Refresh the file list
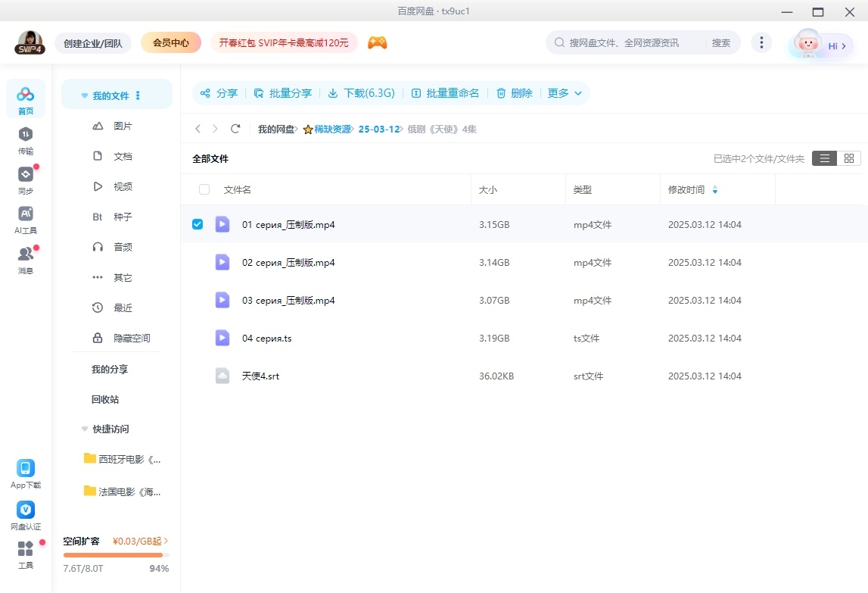The width and height of the screenshot is (868, 593). (x=235, y=129)
